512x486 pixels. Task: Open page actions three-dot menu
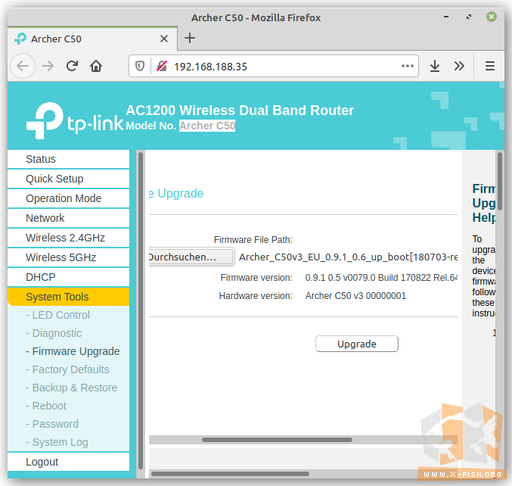point(407,66)
